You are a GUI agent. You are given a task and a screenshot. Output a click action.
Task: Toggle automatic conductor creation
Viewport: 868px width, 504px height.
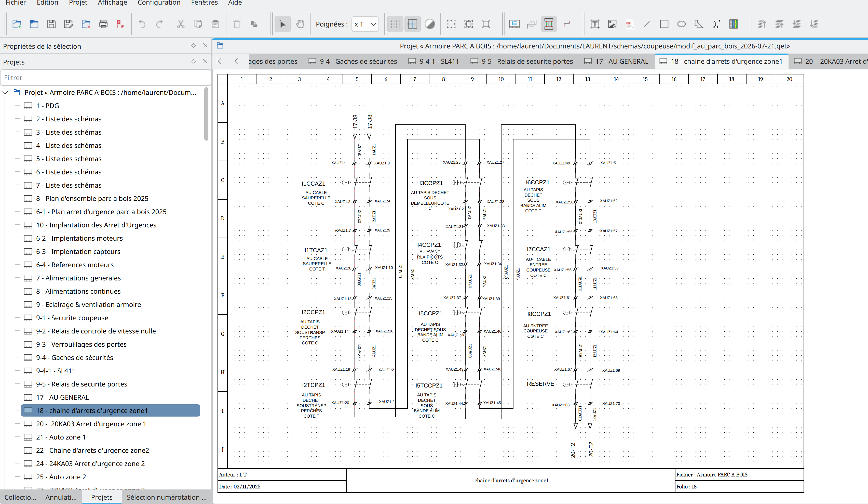coord(549,24)
